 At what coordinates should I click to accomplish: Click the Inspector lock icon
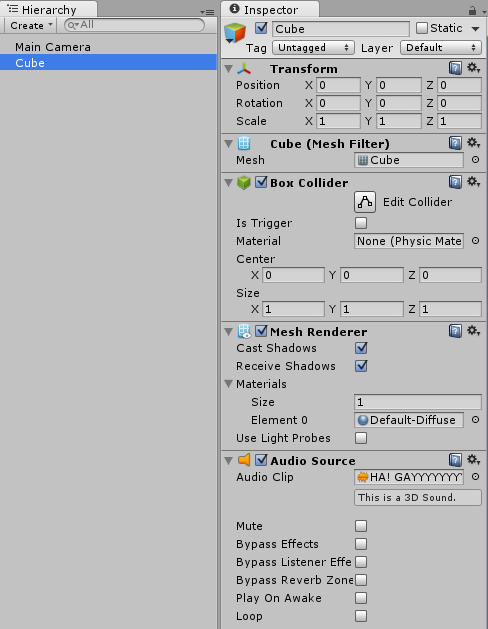pyautogui.click(x=472, y=10)
